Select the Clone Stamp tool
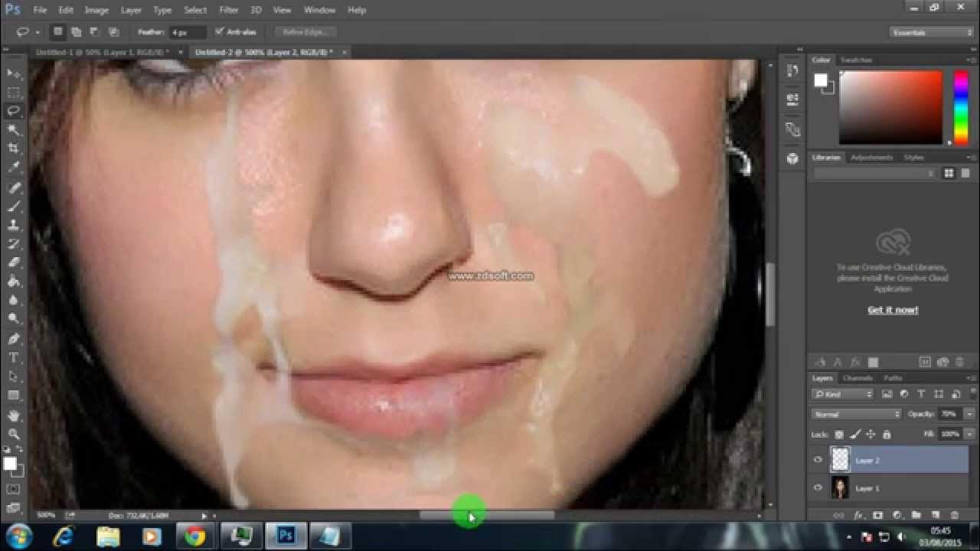Screen dimensions: 980x551 [14, 225]
